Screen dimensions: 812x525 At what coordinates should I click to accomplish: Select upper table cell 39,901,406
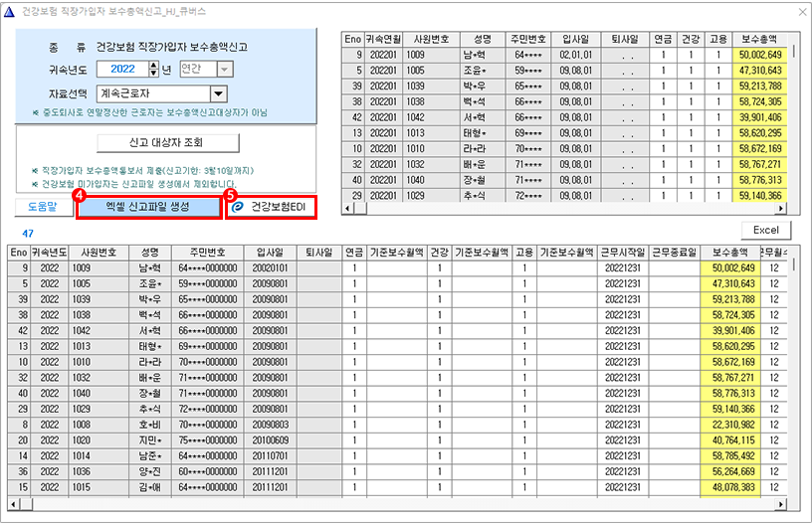(x=759, y=117)
